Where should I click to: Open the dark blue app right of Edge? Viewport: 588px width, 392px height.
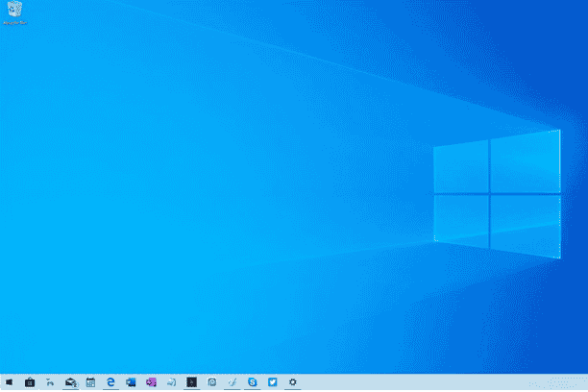tap(131, 382)
